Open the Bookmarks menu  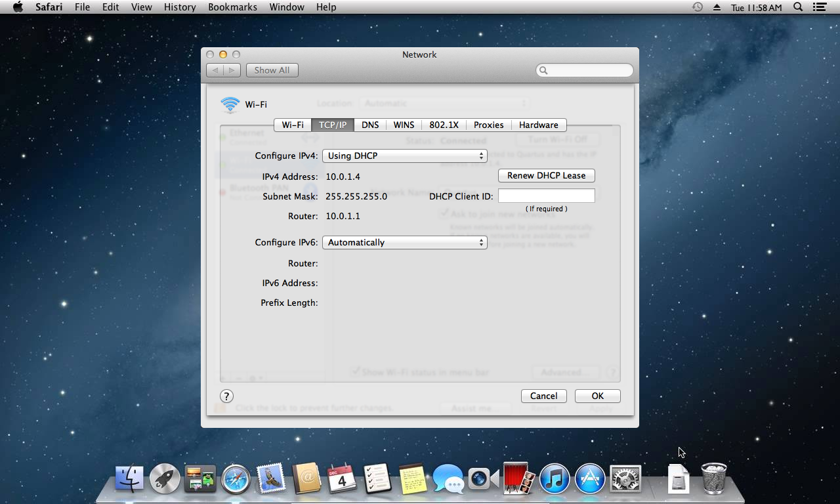click(x=233, y=7)
